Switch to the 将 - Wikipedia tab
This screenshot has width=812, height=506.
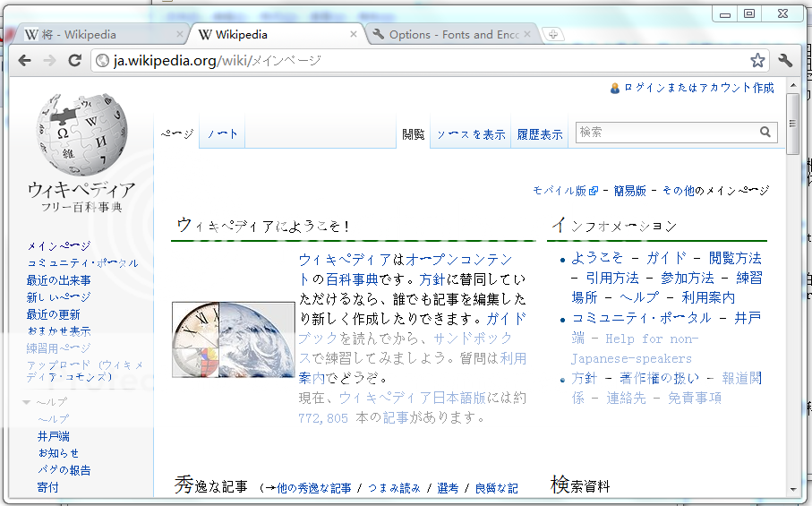click(101, 35)
